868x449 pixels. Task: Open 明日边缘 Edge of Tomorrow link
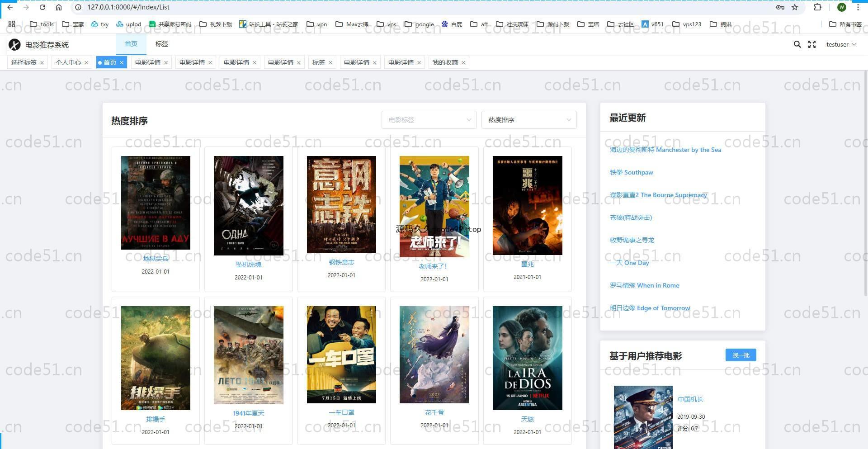[x=650, y=308]
